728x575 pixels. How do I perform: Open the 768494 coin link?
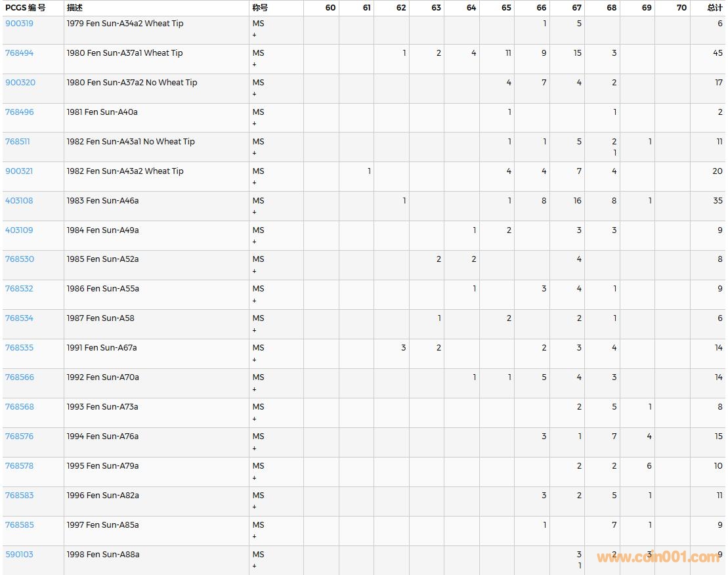(19, 53)
